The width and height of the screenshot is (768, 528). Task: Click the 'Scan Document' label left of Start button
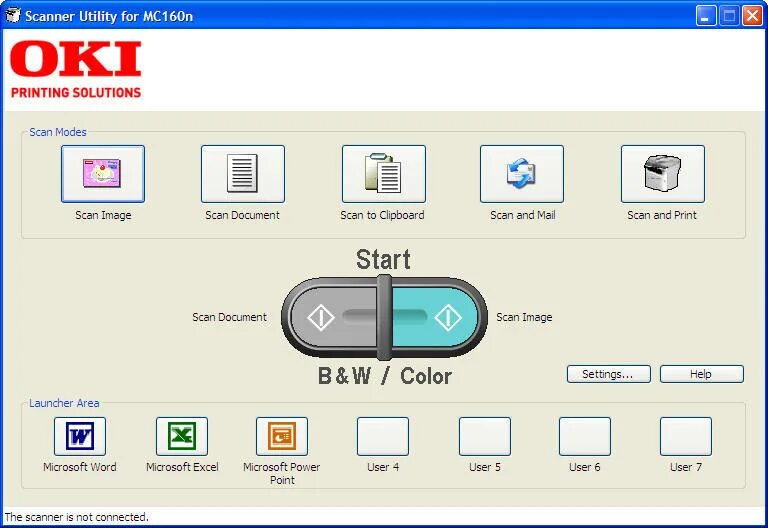click(229, 317)
